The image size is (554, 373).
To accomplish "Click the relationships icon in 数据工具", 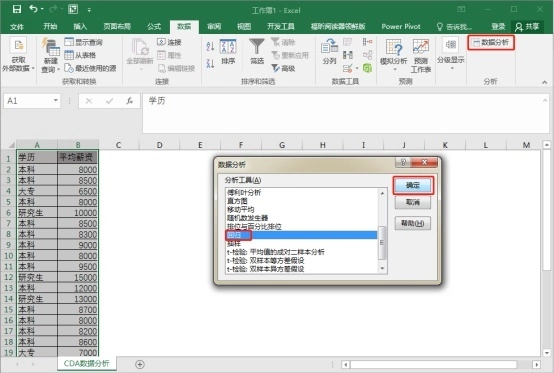I will [367, 55].
